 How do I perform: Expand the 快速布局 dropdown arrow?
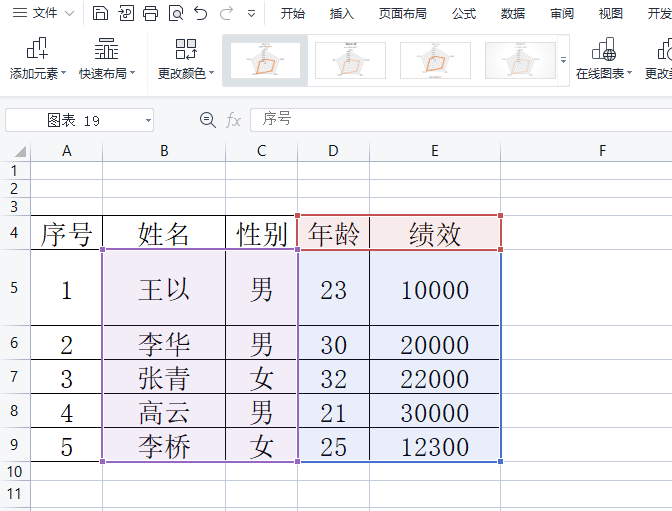point(132,73)
